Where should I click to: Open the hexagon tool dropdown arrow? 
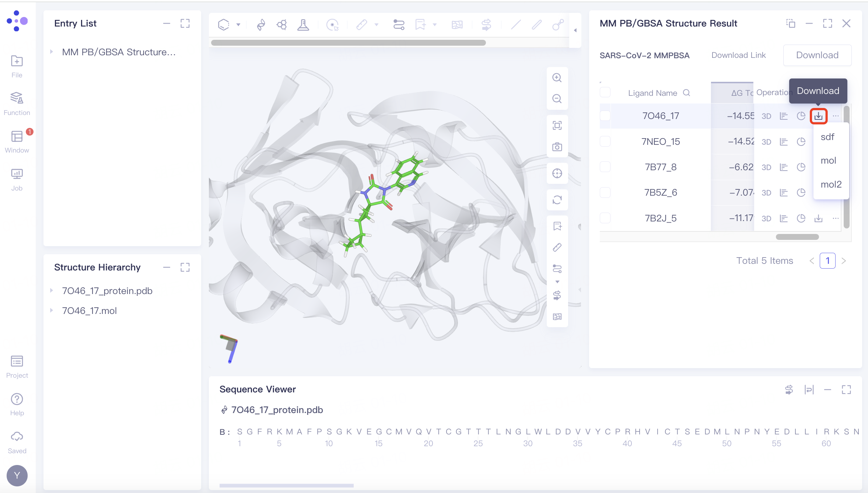click(x=239, y=25)
